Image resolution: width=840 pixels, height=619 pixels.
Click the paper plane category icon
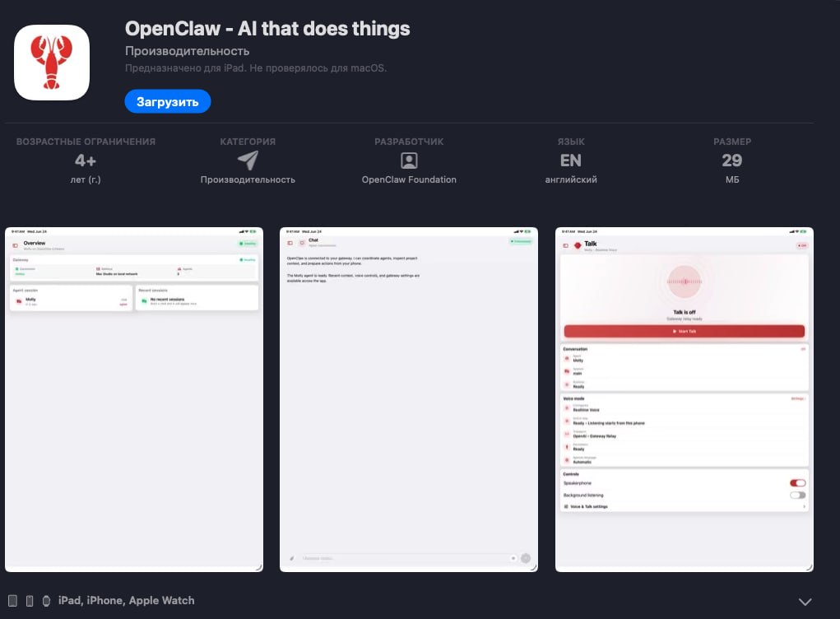click(248, 160)
